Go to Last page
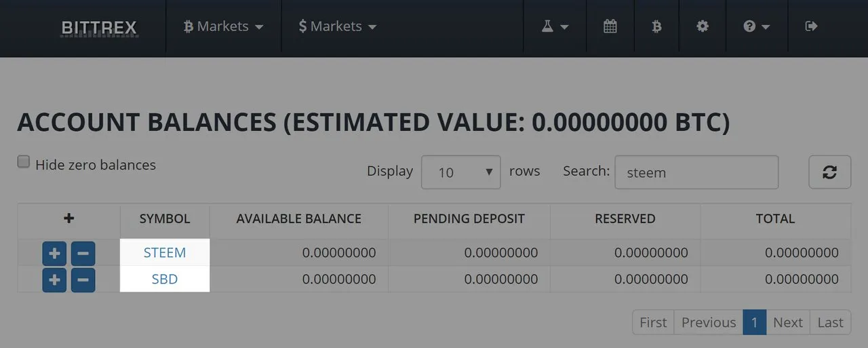 click(830, 322)
